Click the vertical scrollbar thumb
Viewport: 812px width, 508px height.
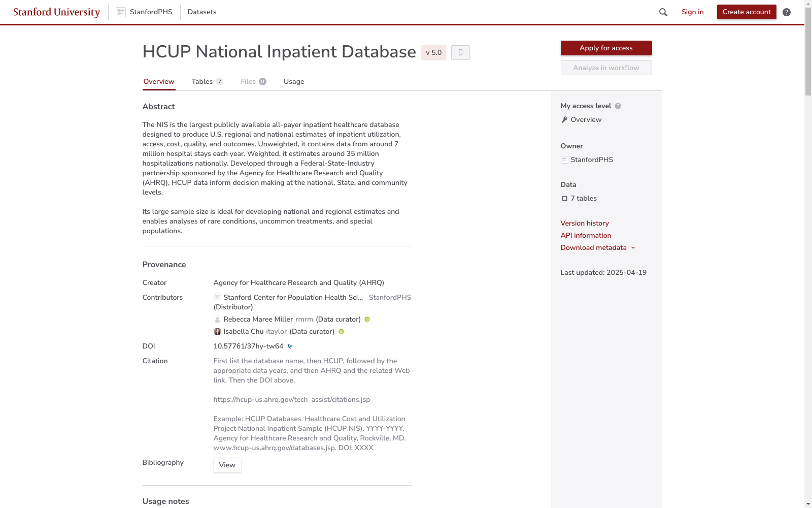808,51
